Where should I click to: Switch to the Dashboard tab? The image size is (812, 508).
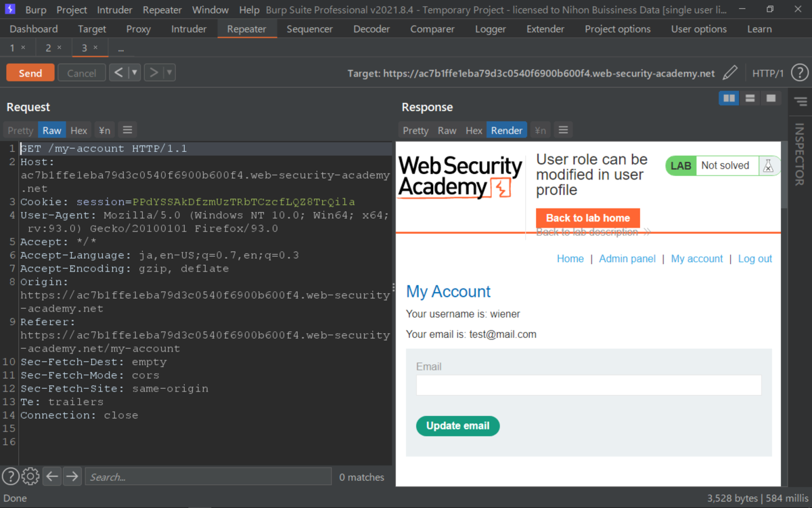[34, 29]
